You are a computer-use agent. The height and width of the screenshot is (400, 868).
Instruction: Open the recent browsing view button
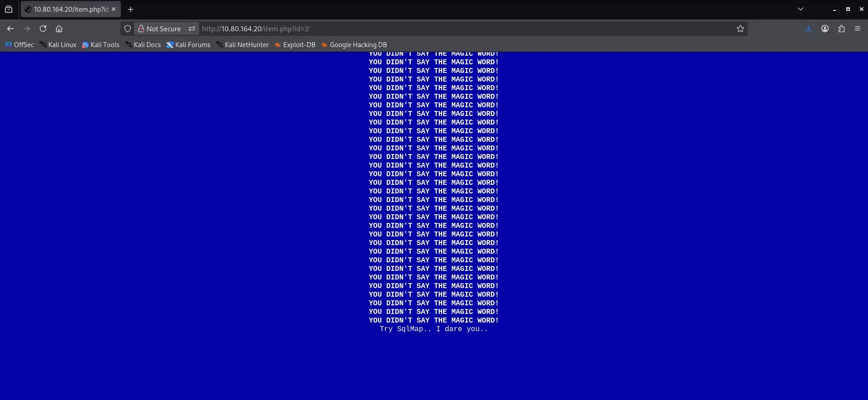click(x=9, y=9)
